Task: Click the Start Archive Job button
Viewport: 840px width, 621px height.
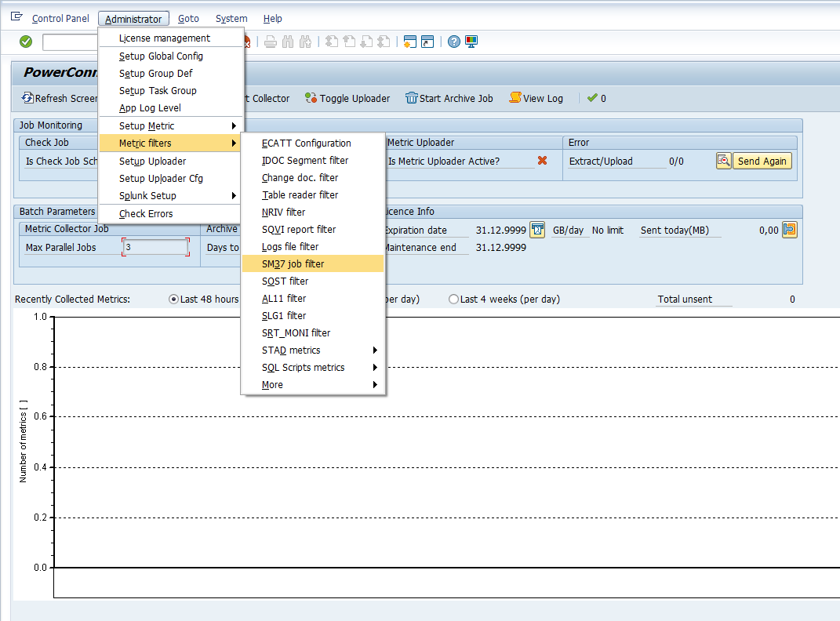Action: (x=449, y=99)
